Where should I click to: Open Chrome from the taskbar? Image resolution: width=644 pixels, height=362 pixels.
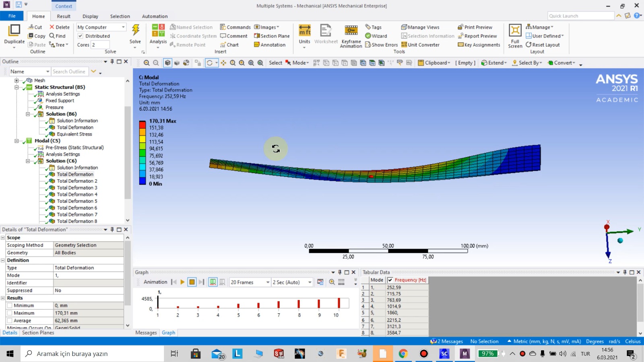tap(403, 354)
